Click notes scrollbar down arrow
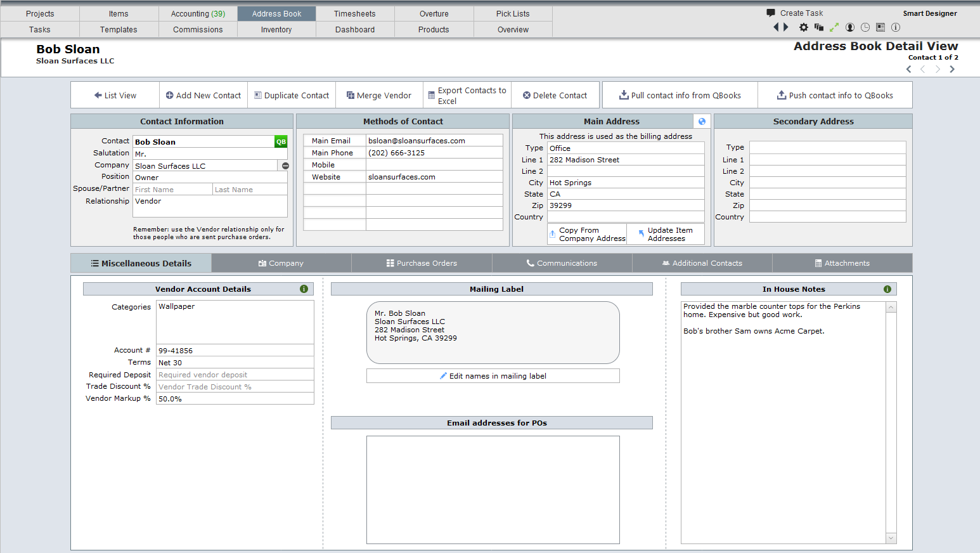Image resolution: width=980 pixels, height=553 pixels. [x=891, y=538]
